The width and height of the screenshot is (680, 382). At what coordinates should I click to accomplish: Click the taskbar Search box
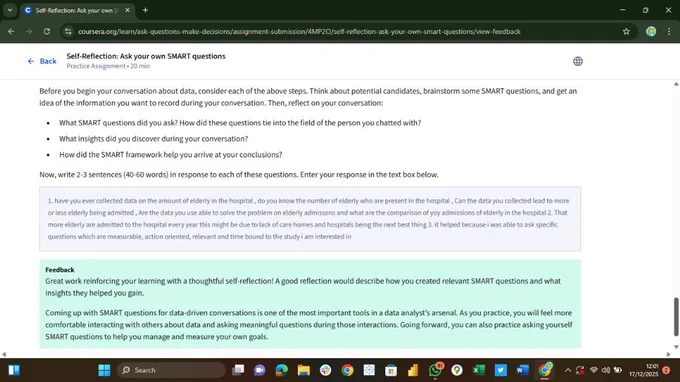click(x=172, y=370)
